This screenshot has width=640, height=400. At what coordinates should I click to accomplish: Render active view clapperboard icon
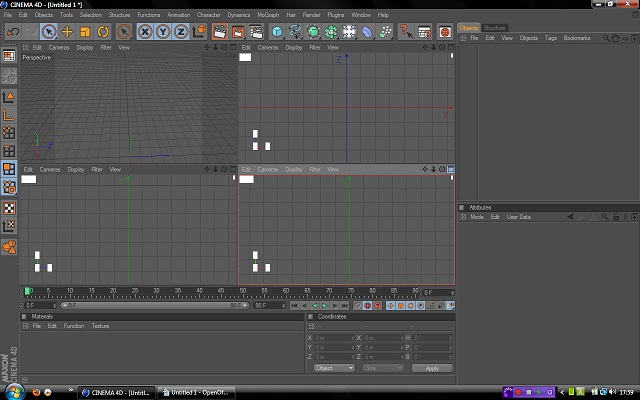220,31
